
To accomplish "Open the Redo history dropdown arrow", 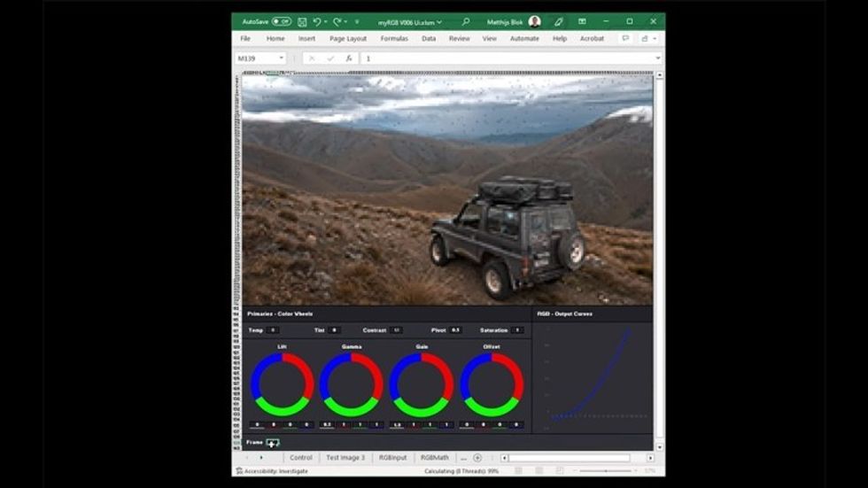I will point(345,21).
